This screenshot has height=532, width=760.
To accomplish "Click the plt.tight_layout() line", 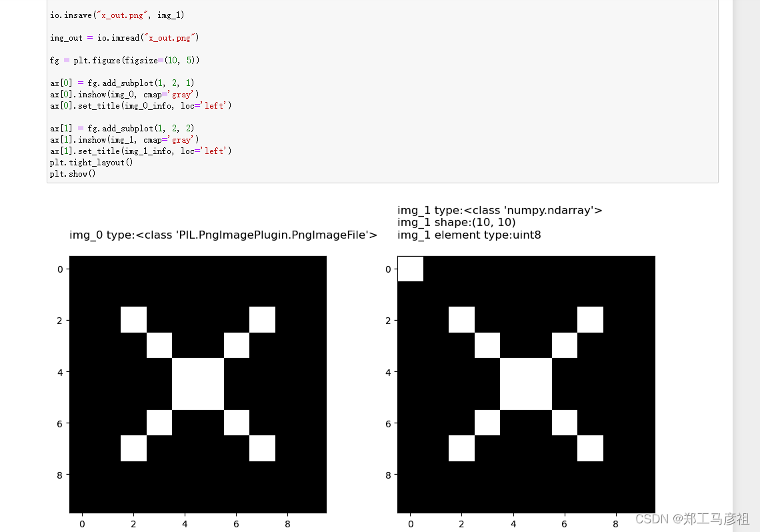I will [91, 162].
